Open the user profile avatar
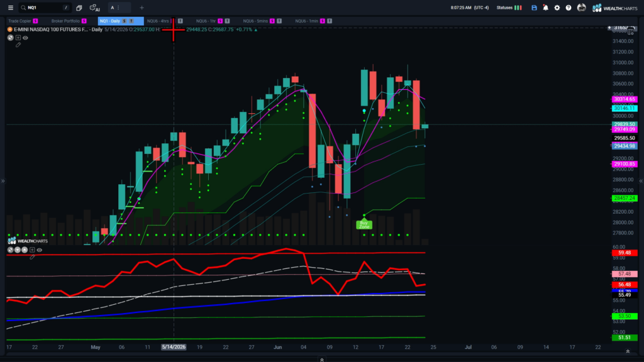Viewport: 644px width, 362px height. [x=581, y=8]
